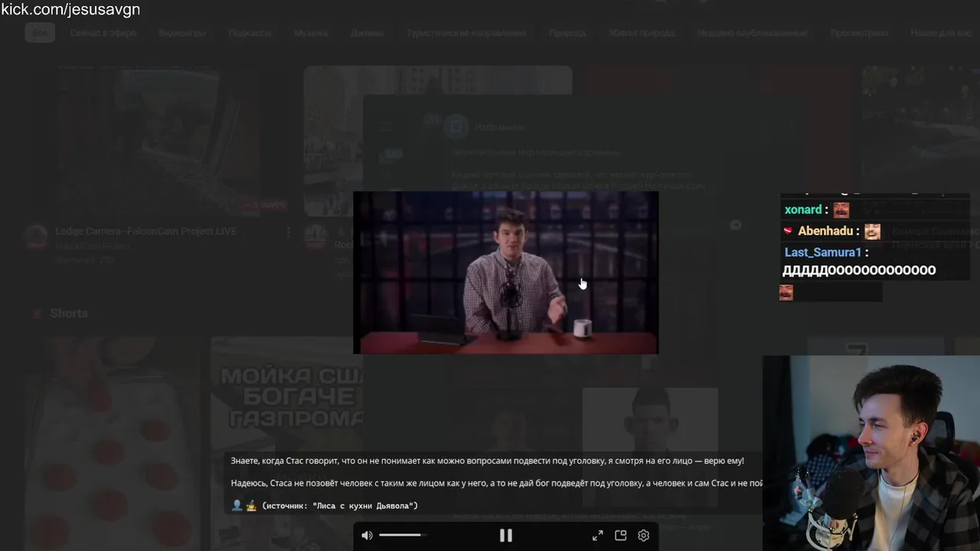
Task: Select the "Живая природа" filter chip
Action: click(642, 33)
